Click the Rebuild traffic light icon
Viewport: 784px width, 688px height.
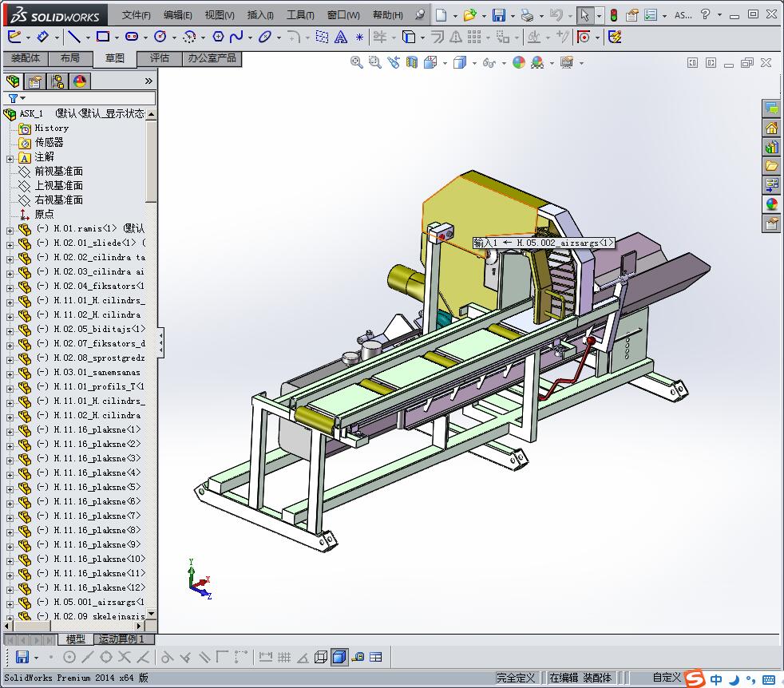coord(613,15)
